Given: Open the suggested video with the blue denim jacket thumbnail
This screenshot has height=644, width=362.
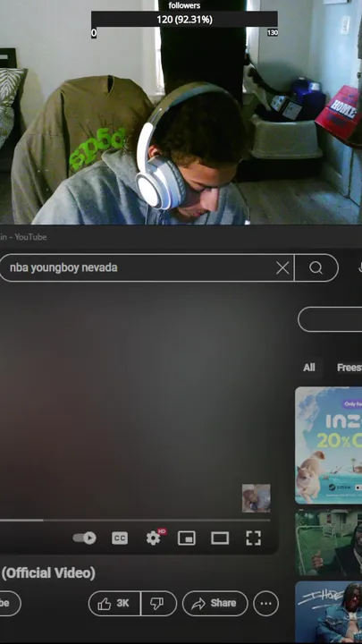Looking at the screenshot, I should point(328,612).
